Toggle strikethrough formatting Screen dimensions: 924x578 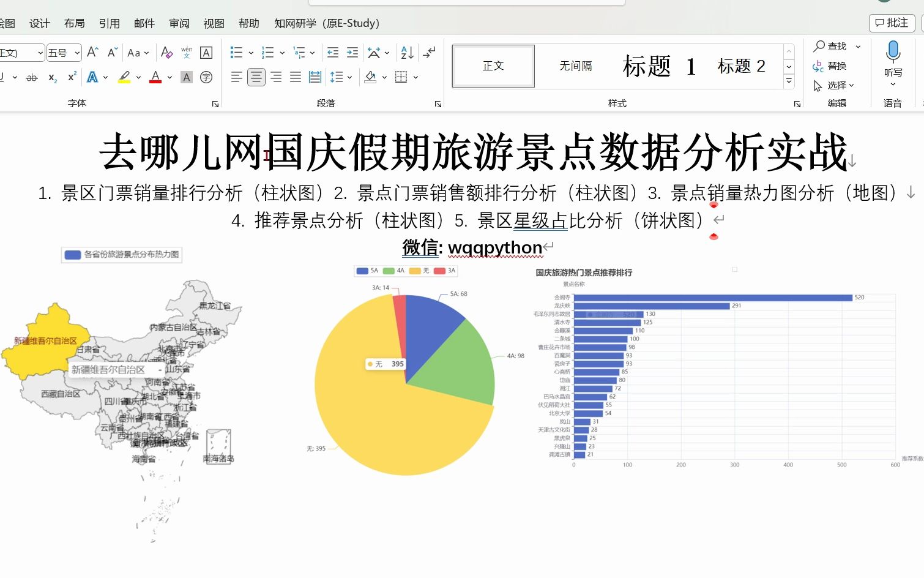(x=32, y=77)
